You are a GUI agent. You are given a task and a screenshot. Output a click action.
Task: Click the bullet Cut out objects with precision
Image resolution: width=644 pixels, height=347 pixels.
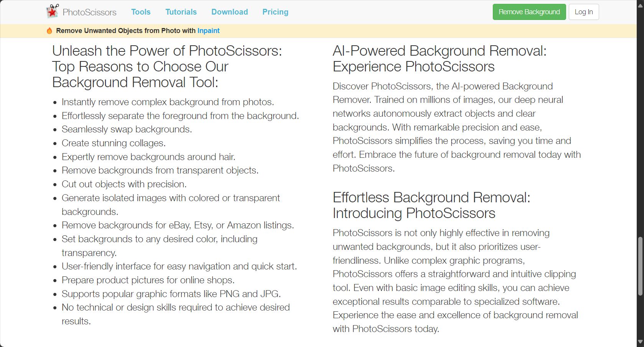124,184
